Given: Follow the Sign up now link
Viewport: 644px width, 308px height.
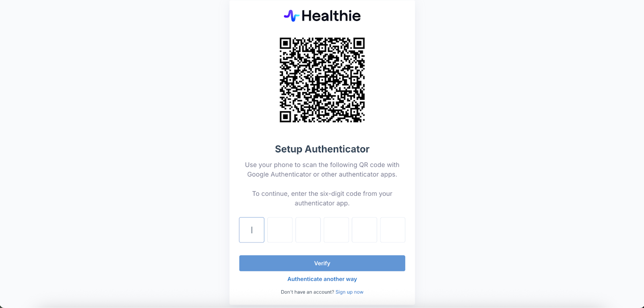Looking at the screenshot, I should pos(349,292).
